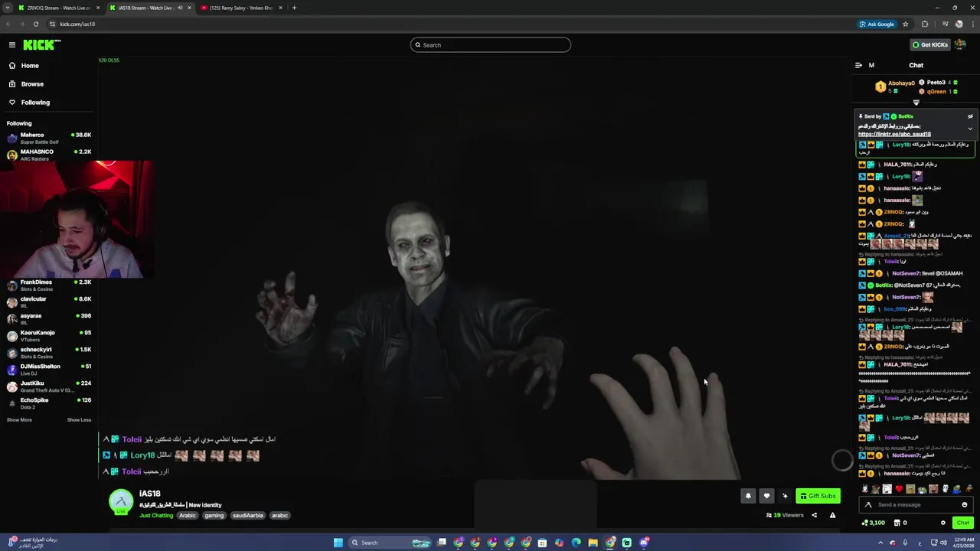
Task: Open JustKiku channel in sidebar
Action: pos(47,386)
